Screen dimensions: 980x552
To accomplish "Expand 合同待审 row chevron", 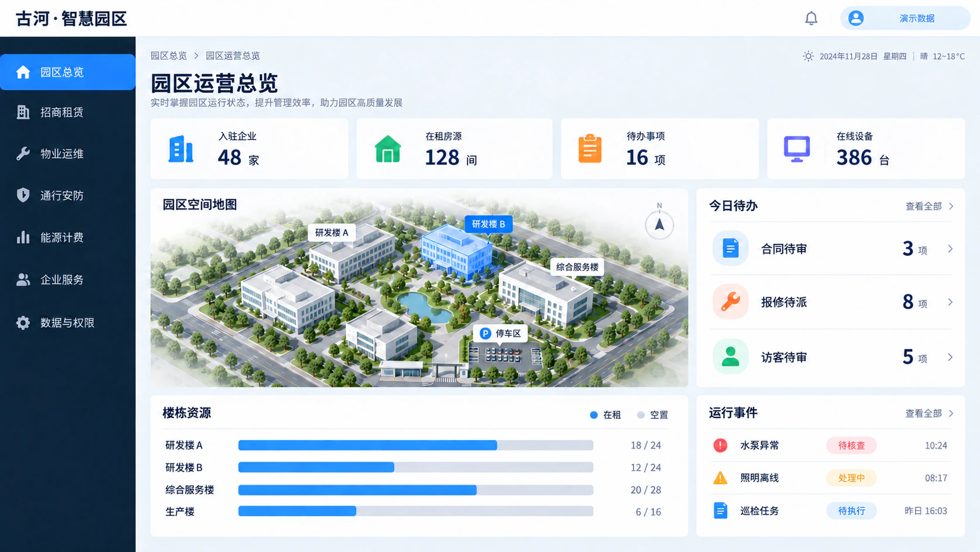I will point(950,249).
